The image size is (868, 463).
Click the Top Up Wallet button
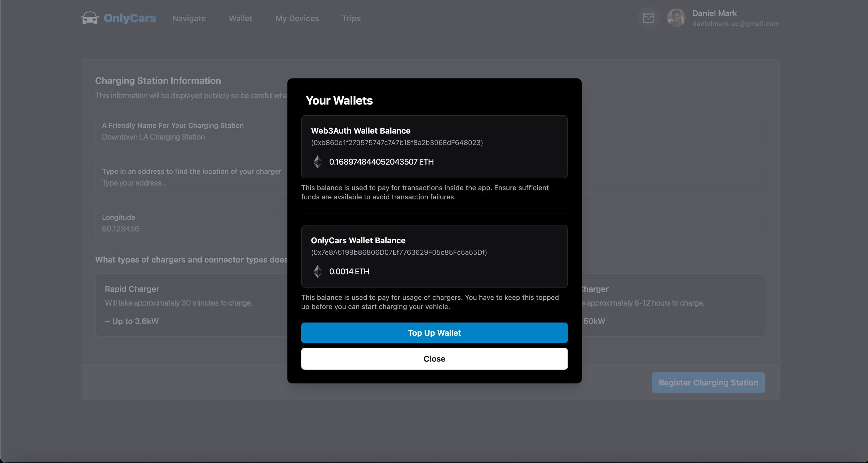[x=434, y=333]
